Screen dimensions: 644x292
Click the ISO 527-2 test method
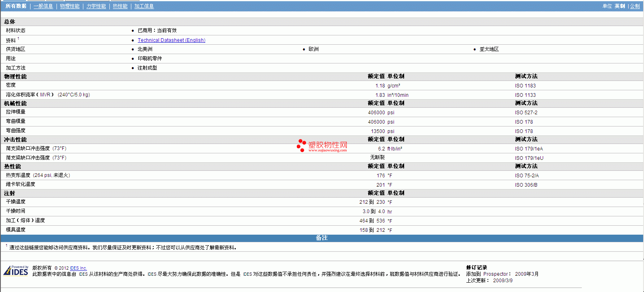click(526, 113)
